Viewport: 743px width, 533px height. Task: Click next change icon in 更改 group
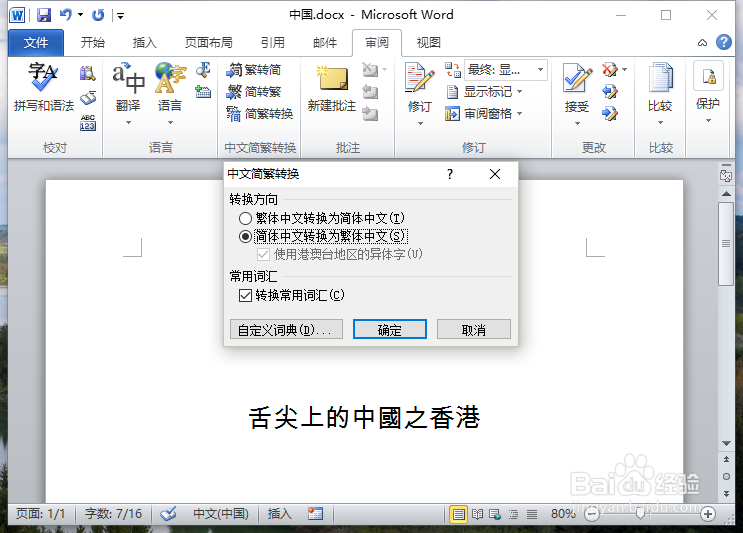(x=610, y=114)
